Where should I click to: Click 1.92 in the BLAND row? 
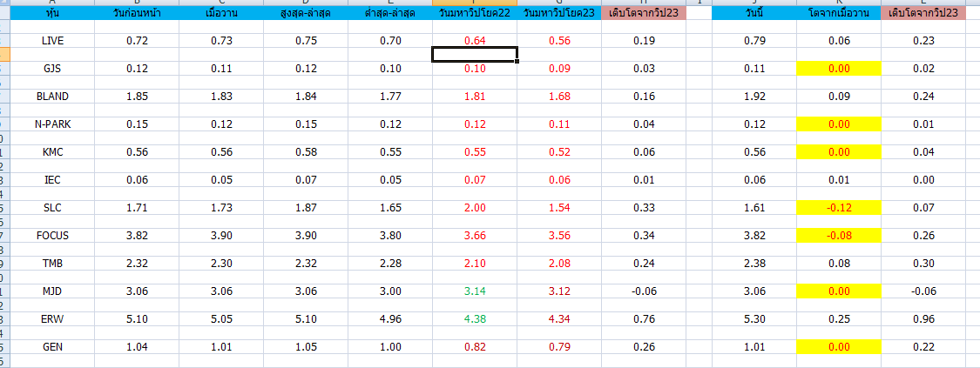pyautogui.click(x=754, y=97)
